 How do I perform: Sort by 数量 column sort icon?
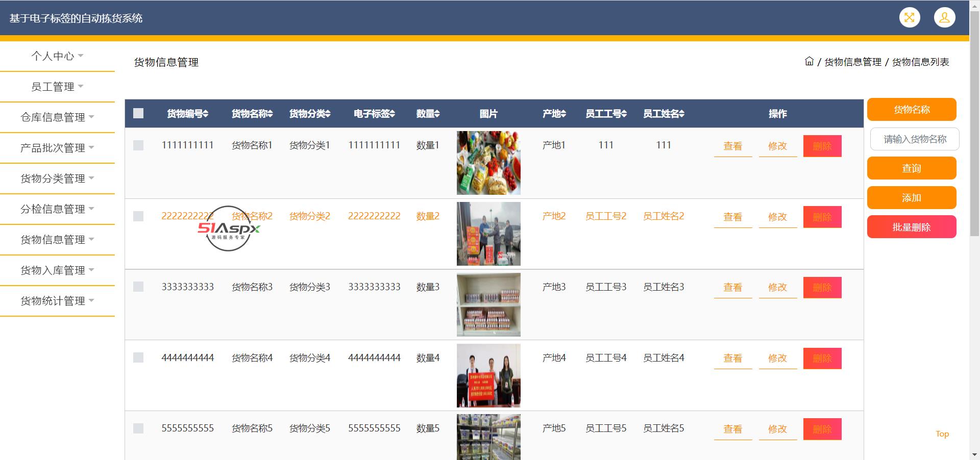point(437,114)
